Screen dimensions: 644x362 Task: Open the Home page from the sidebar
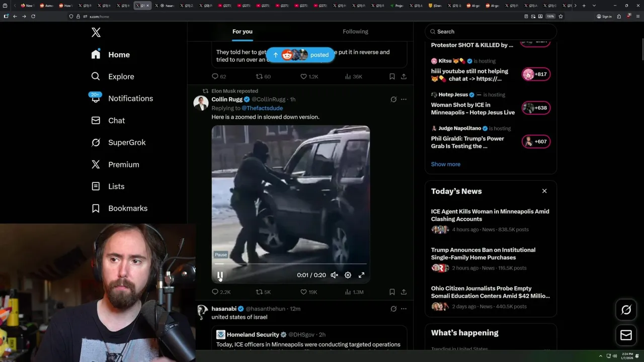point(111,54)
